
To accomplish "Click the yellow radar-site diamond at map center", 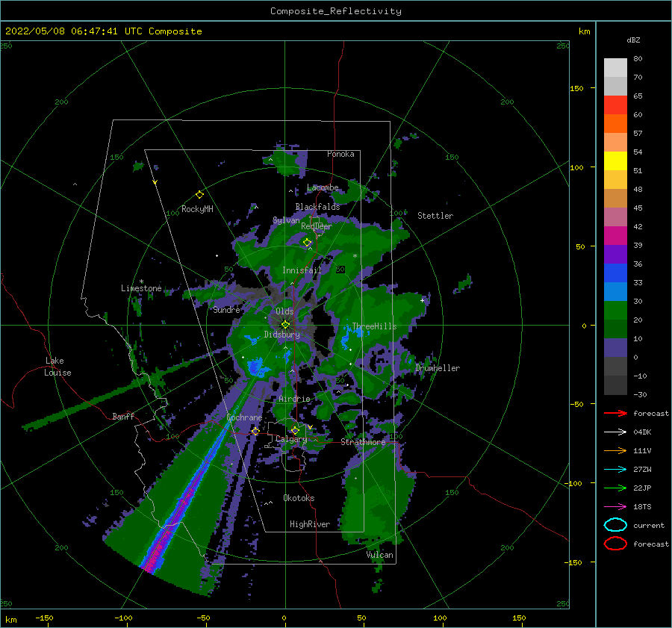I will coord(285,325).
